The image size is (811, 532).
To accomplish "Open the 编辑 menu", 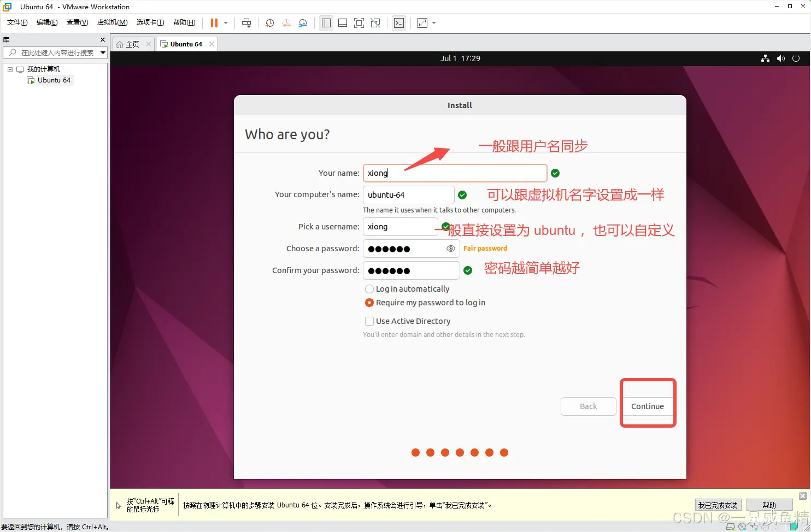I will 47,22.
